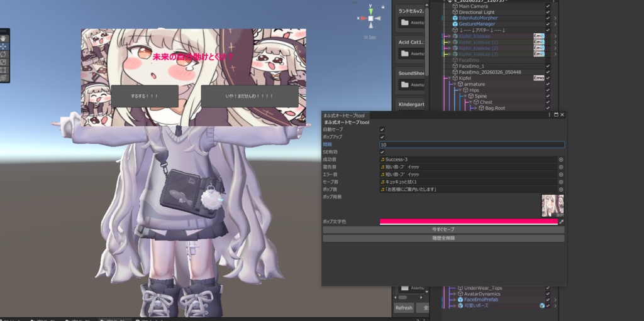644x321 pixels.
Task: Click the object picker for セーブ音 field
Action: [561, 182]
